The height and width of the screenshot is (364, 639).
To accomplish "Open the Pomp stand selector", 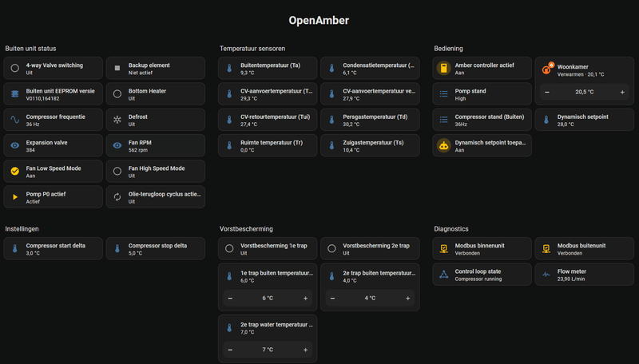I will click(482, 94).
